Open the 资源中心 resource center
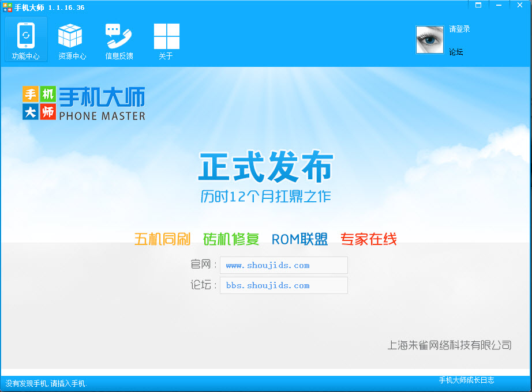 point(71,39)
